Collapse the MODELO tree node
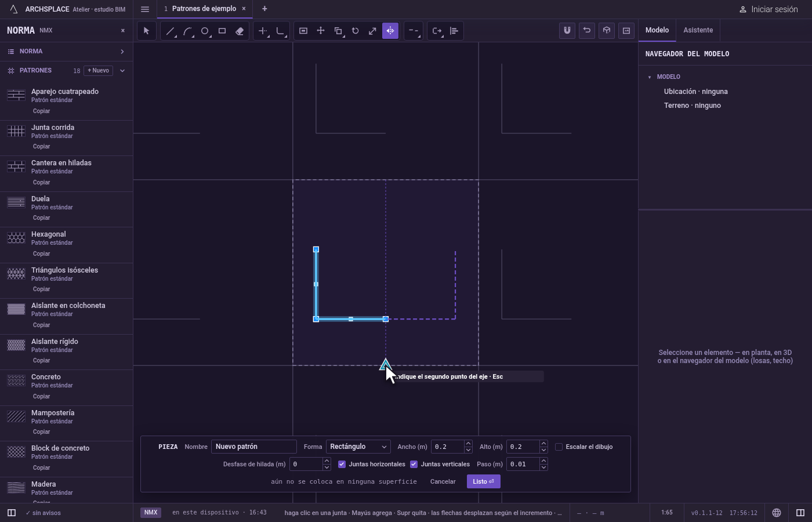812x522 pixels. tap(650, 77)
